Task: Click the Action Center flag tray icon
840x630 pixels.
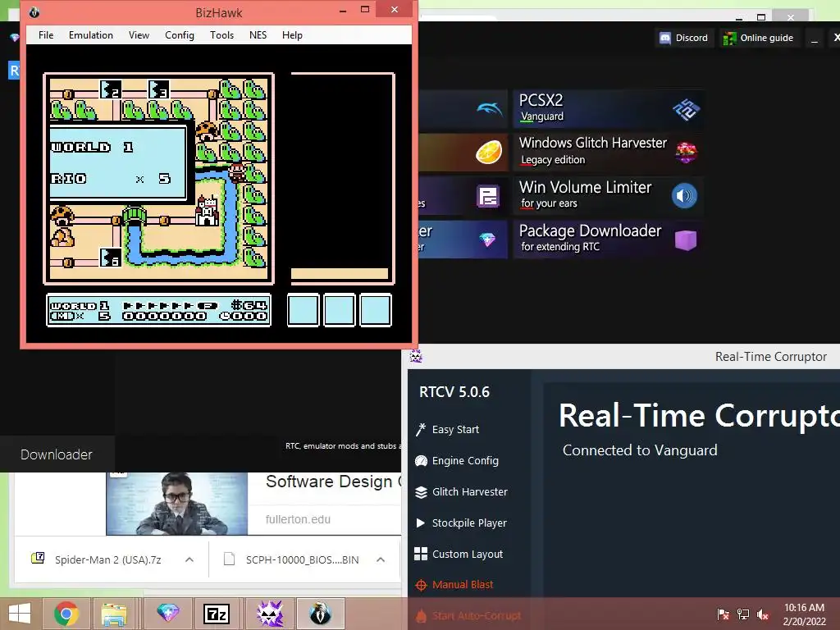Action: (x=724, y=614)
